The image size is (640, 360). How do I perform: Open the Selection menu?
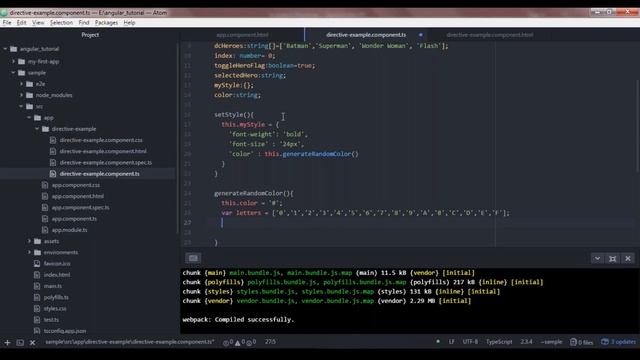(61, 23)
